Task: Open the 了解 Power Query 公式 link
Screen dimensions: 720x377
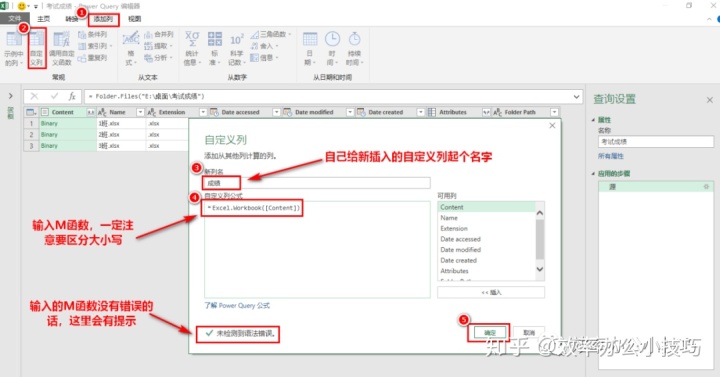Action: [x=237, y=305]
